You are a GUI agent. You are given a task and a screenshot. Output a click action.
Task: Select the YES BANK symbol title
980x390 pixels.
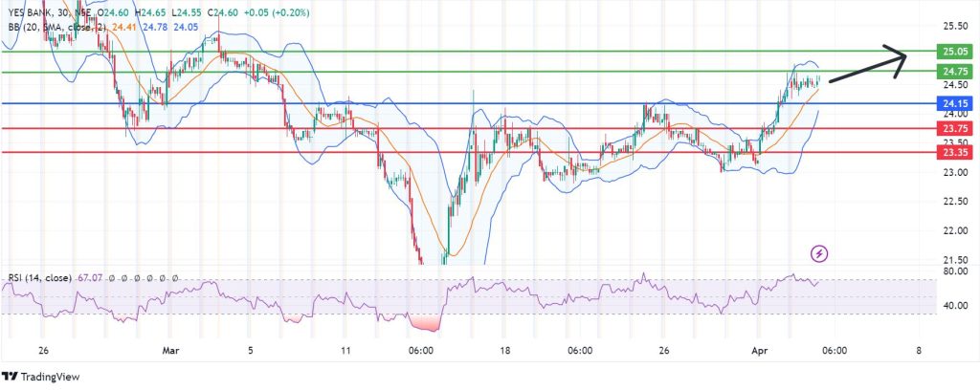(30, 12)
